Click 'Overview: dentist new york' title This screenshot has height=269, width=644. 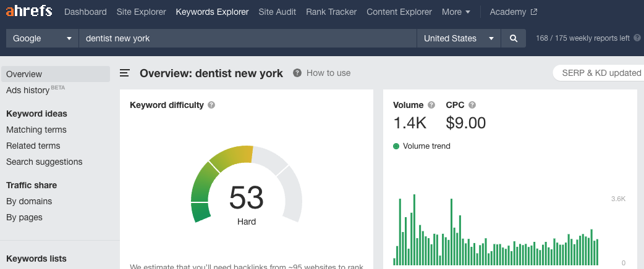pos(211,73)
